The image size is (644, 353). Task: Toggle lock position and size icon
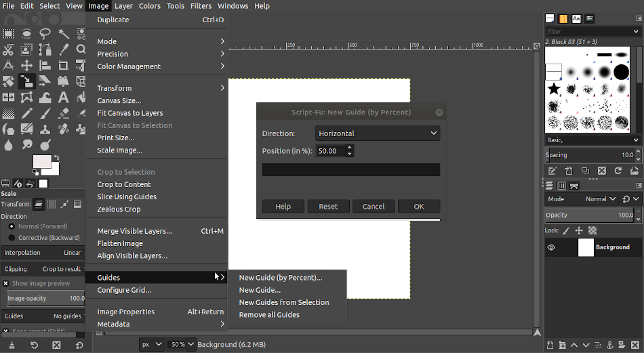point(579,230)
